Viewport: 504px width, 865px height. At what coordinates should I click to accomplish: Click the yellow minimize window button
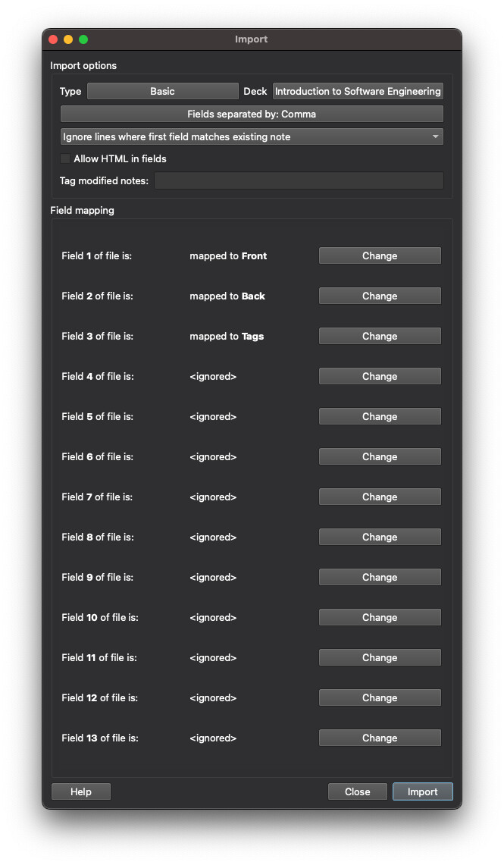(x=68, y=39)
